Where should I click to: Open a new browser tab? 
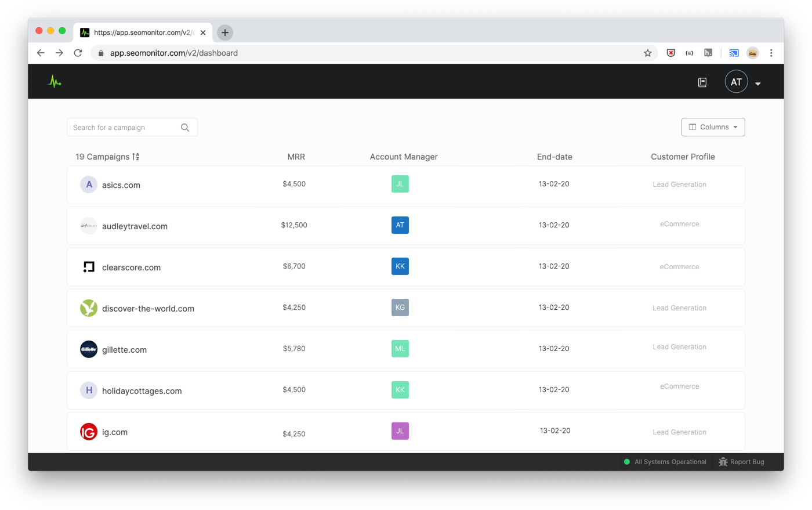click(x=225, y=32)
